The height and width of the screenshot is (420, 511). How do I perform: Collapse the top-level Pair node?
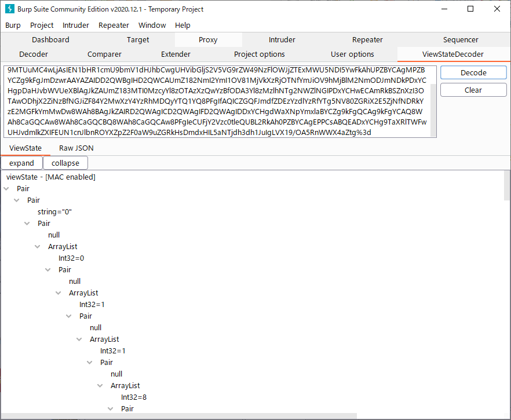coord(6,189)
